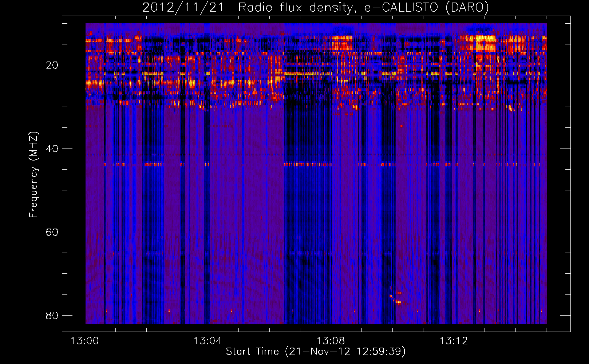Click the '40' frequency tick label
This screenshot has height=364, width=589.
[x=52, y=149]
